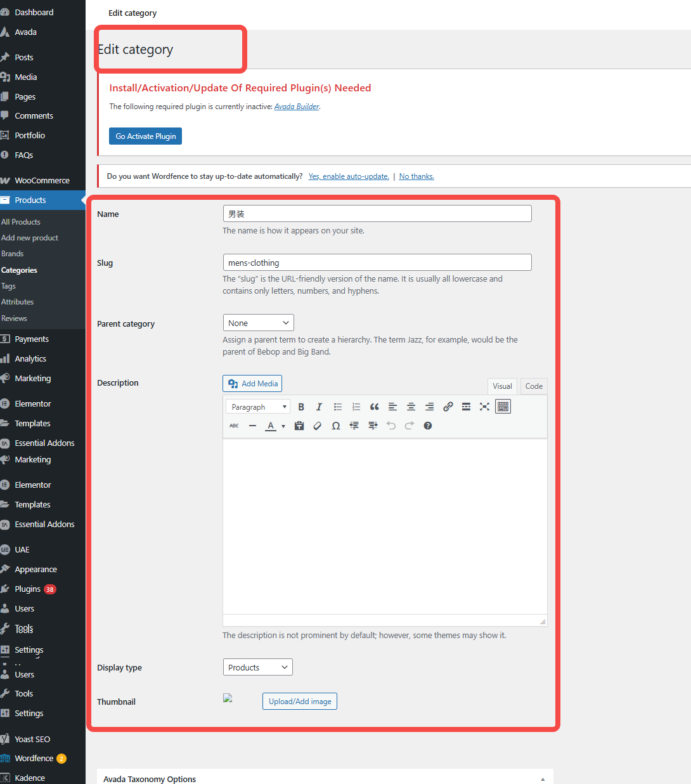Insert special character (omega)

tap(336, 426)
